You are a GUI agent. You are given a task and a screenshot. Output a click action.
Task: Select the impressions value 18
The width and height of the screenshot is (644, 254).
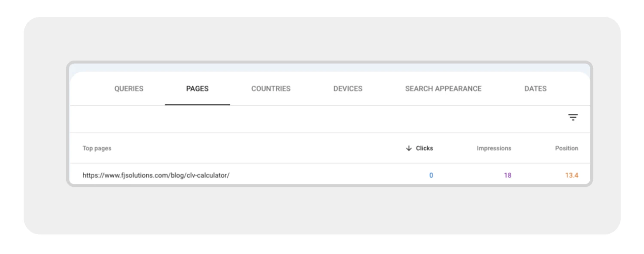507,175
